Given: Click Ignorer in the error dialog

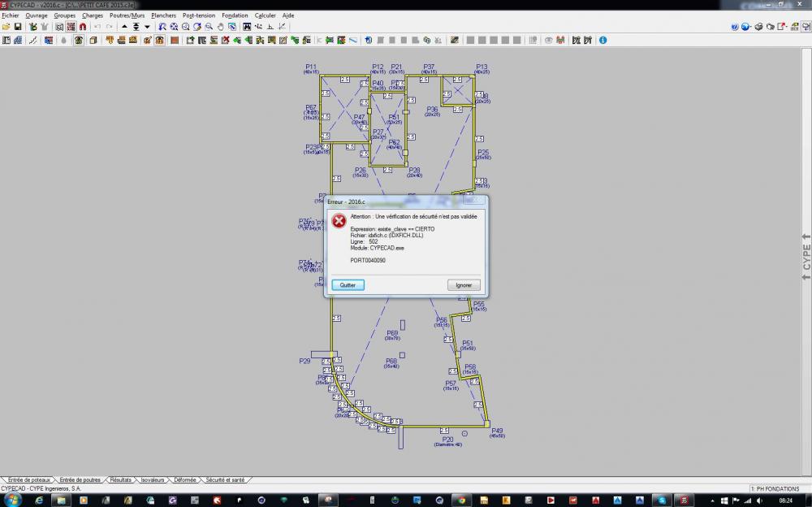Looking at the screenshot, I should click(464, 285).
